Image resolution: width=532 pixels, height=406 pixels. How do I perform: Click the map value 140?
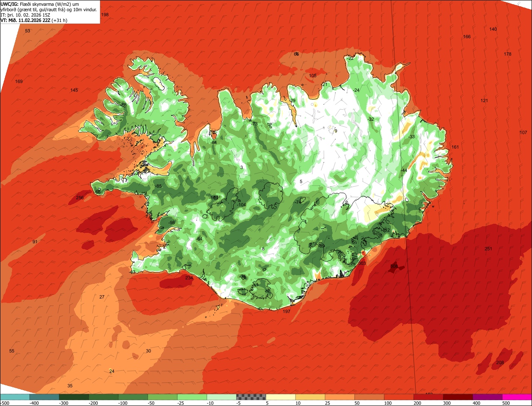pyautogui.click(x=493, y=29)
